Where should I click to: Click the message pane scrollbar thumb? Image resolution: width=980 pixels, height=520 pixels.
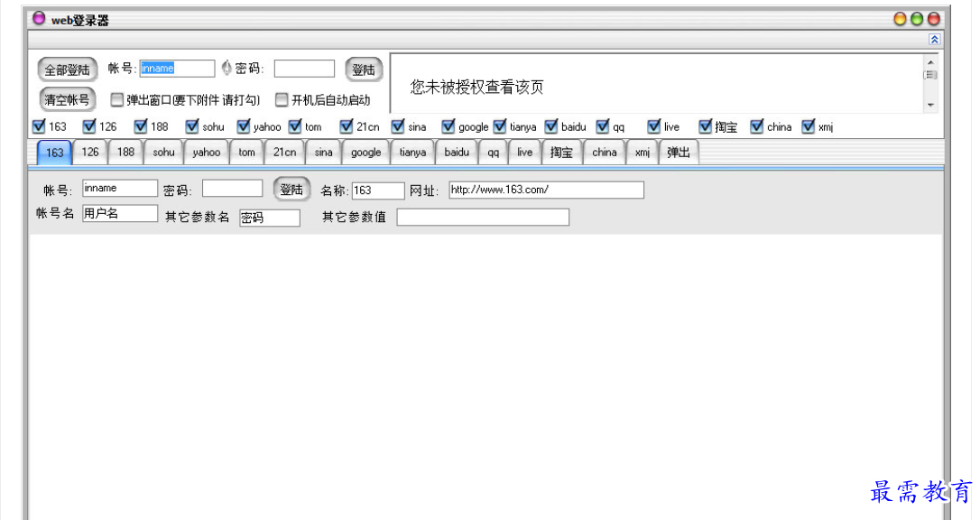pos(930,74)
